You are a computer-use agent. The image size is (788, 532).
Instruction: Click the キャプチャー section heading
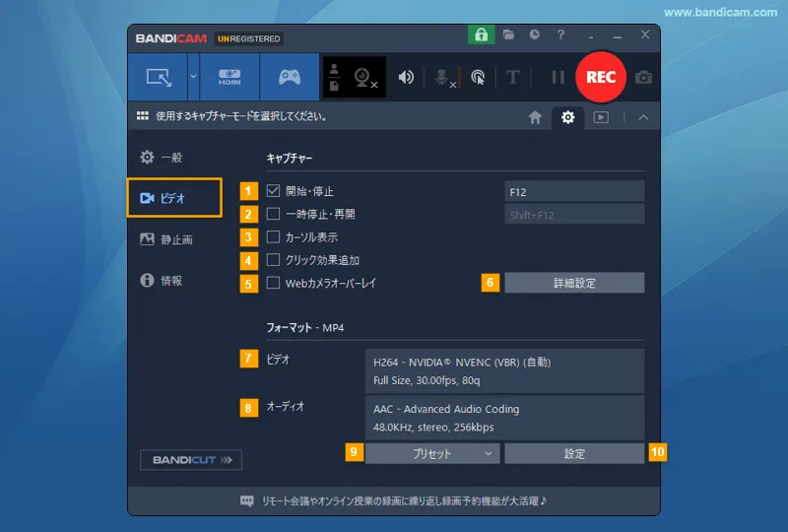pyautogui.click(x=290, y=159)
